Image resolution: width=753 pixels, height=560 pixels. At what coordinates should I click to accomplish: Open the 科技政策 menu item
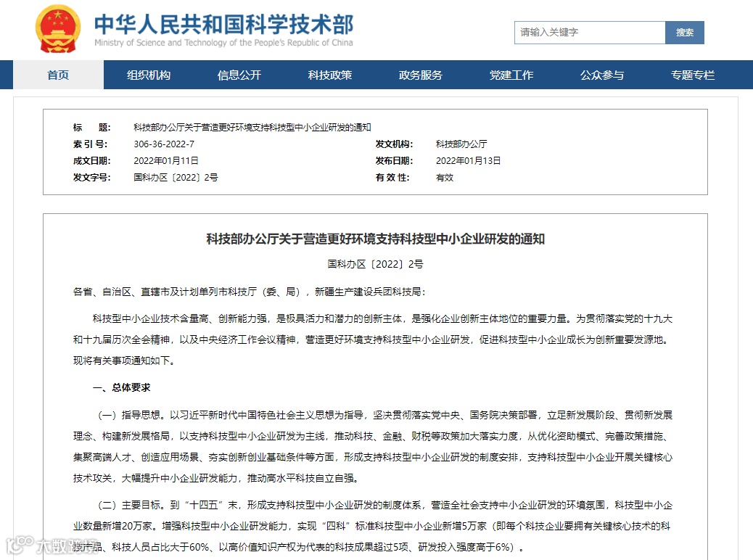pyautogui.click(x=330, y=75)
